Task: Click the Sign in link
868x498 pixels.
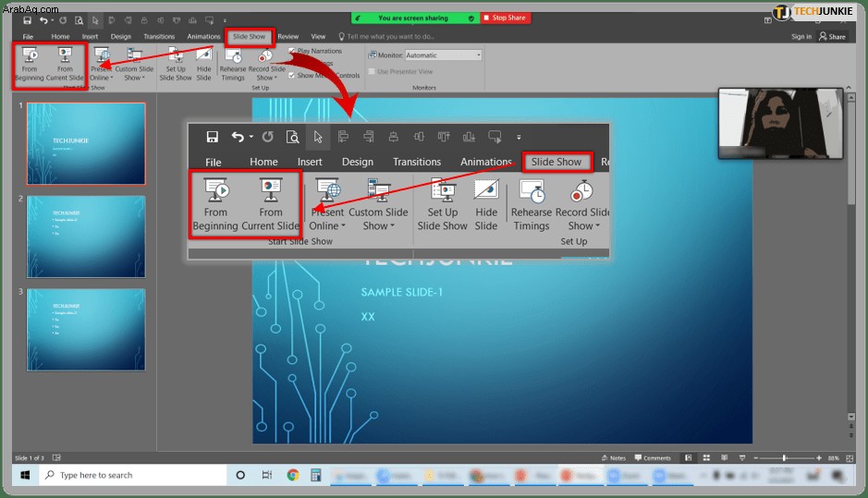Action: [801, 37]
